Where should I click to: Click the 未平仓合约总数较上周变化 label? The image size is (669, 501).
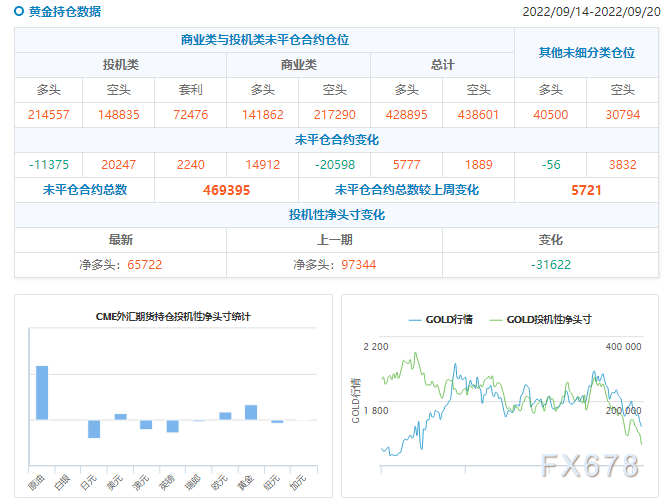pyautogui.click(x=407, y=190)
